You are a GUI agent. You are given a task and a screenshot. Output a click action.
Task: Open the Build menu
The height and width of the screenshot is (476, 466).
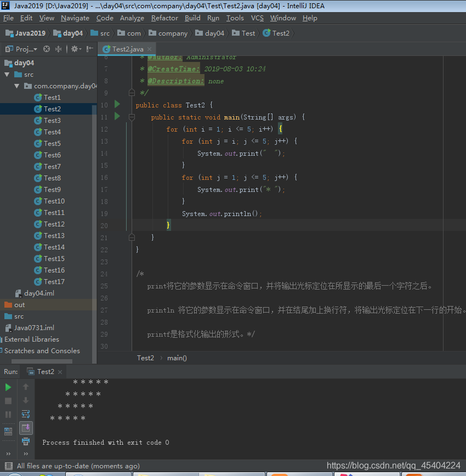click(192, 18)
